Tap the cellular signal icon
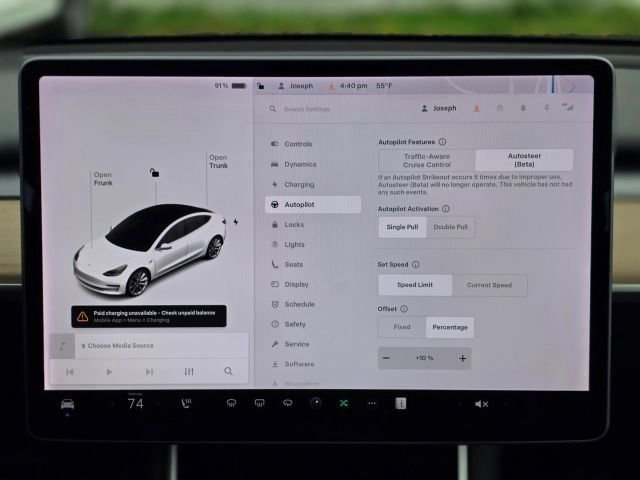640x480 pixels. point(568,107)
